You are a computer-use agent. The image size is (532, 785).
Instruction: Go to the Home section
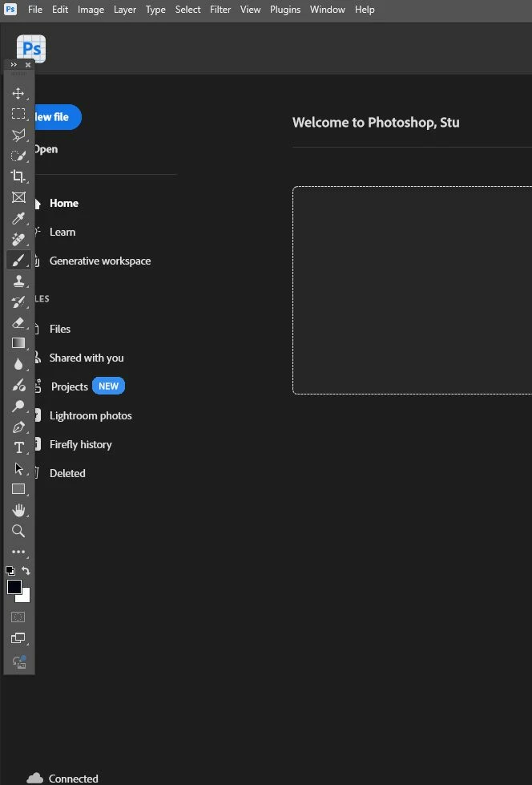(63, 203)
